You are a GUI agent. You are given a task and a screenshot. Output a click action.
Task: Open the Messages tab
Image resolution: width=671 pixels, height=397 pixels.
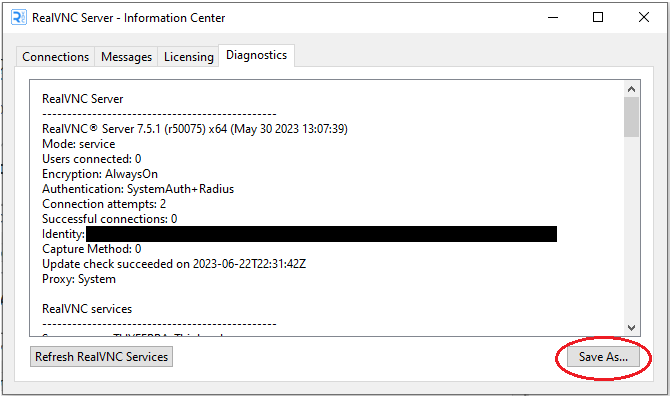pos(126,56)
